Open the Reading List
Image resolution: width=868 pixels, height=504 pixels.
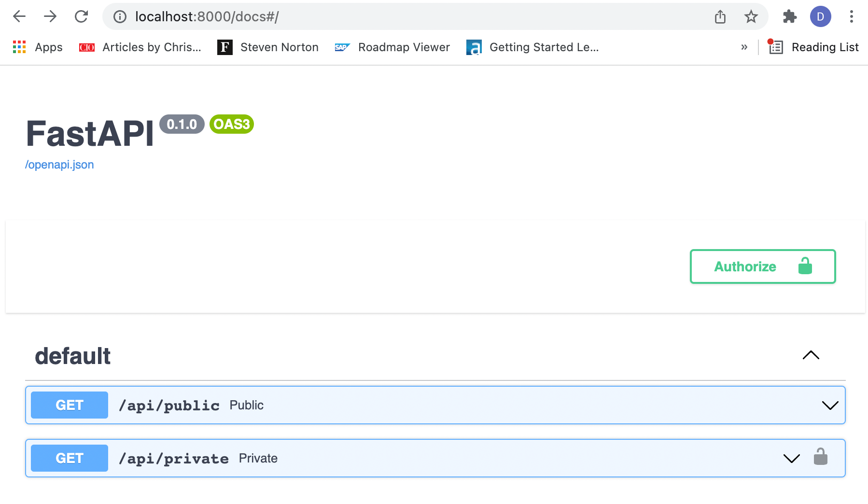pyautogui.click(x=814, y=47)
